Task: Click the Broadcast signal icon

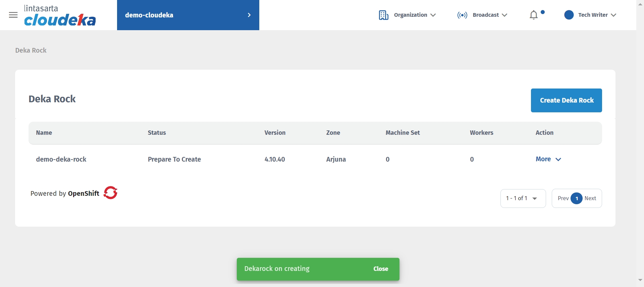Action: 462,15
